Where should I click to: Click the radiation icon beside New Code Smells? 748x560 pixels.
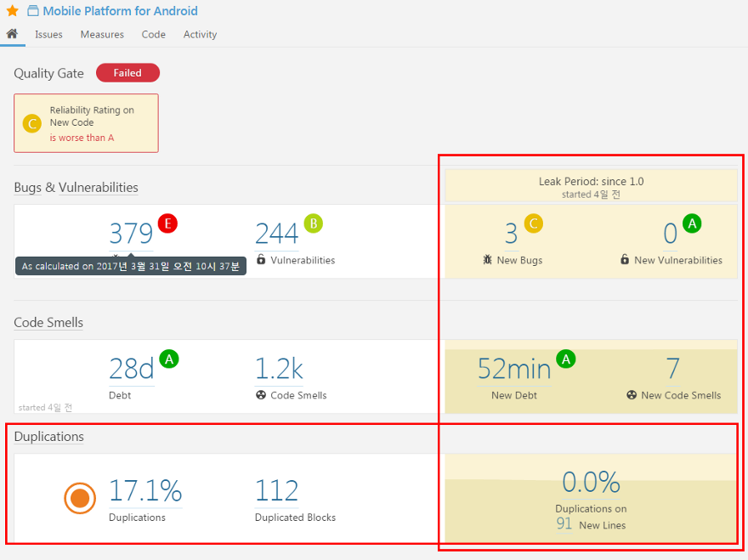tap(632, 395)
